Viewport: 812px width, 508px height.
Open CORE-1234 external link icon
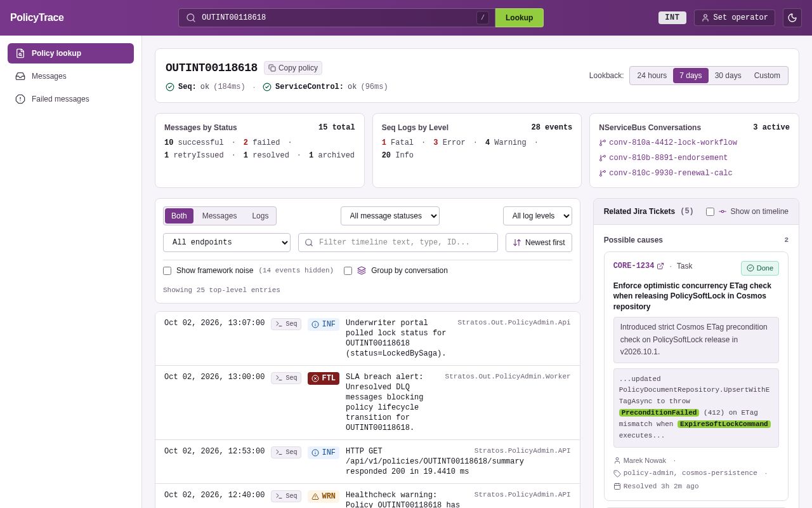(660, 266)
